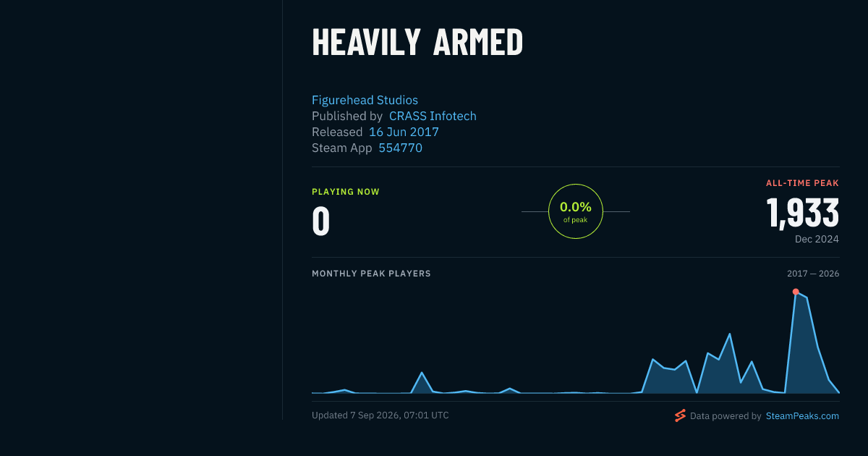The image size is (868, 456).
Task: Open Steam App ID 554770 link
Action: 401,148
